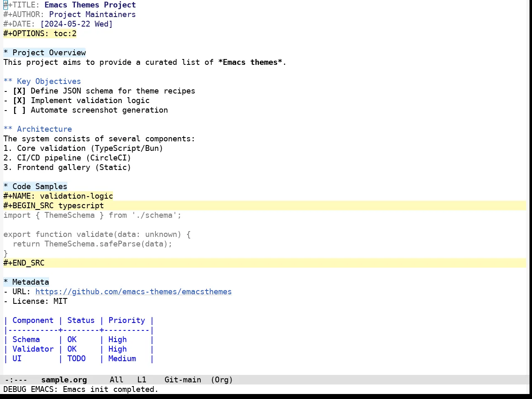Click '1. Core validation (TypeScript/Bun)' item
Screen dimensions: 532x399
[83, 148]
